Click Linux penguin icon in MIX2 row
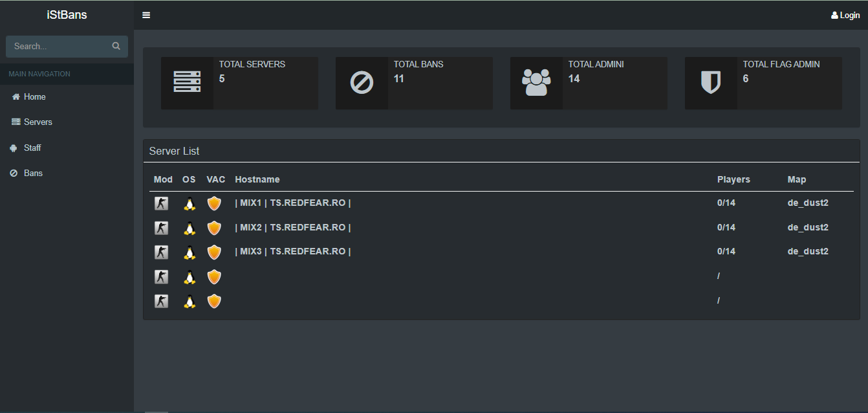868x413 pixels. point(189,228)
